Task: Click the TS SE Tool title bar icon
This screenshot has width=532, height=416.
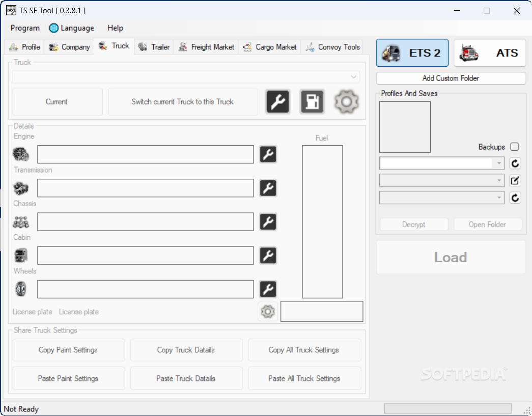Action: [x=11, y=11]
